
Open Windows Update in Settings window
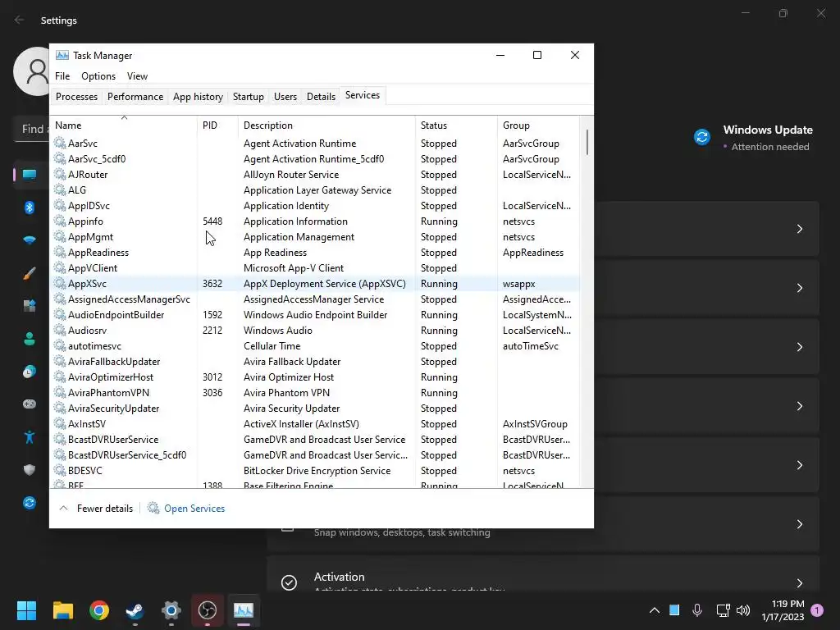(x=753, y=137)
